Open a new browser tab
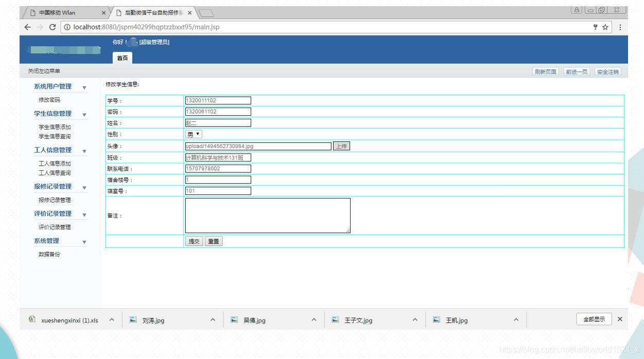Image resolution: width=644 pixels, height=359 pixels. (205, 12)
